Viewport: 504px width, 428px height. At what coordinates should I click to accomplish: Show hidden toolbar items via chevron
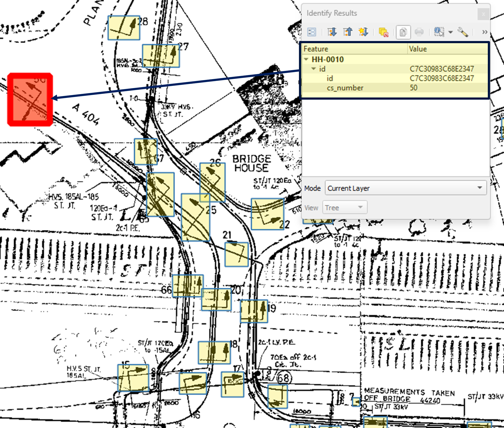click(485, 32)
